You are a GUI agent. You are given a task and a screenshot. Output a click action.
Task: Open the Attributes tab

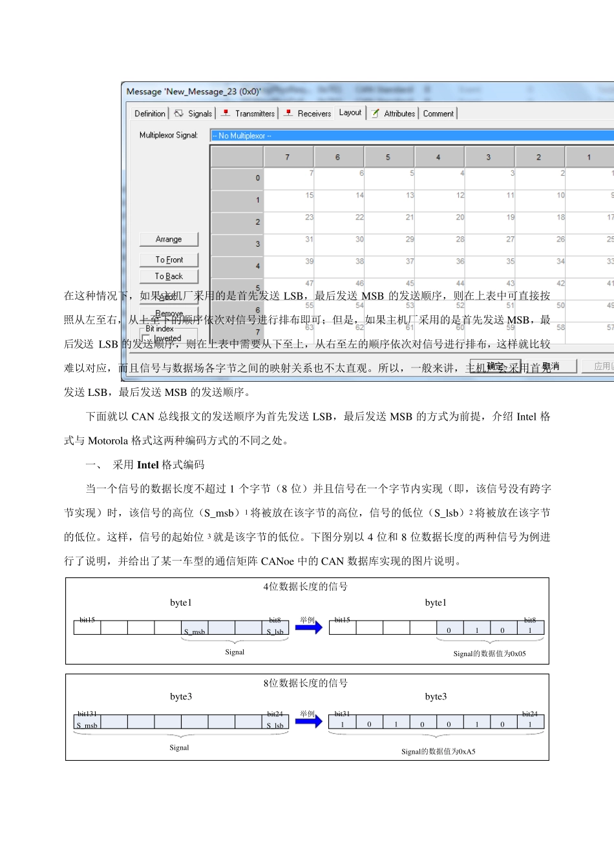[393, 114]
